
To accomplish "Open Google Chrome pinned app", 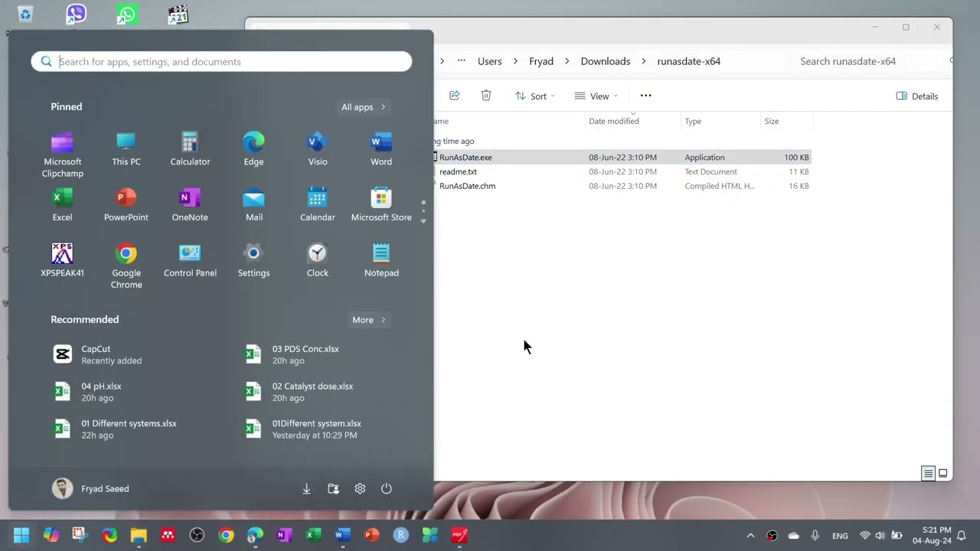I will [126, 266].
